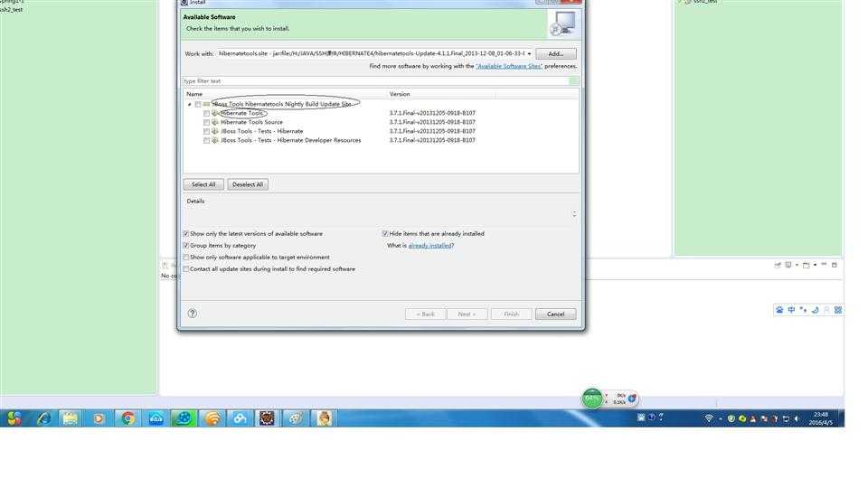The width and height of the screenshot is (868, 488).
Task: Toggle Group items by category checkbox
Action: click(x=186, y=245)
